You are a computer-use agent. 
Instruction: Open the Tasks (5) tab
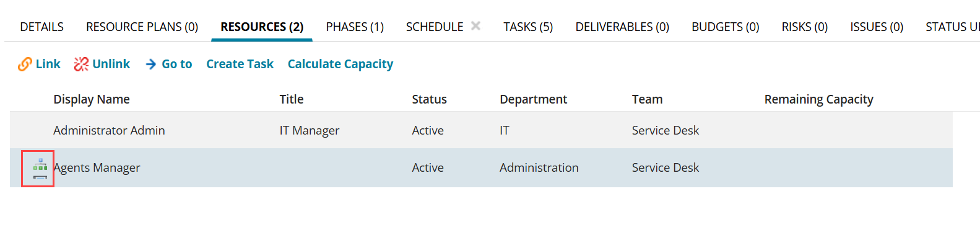coord(528,27)
